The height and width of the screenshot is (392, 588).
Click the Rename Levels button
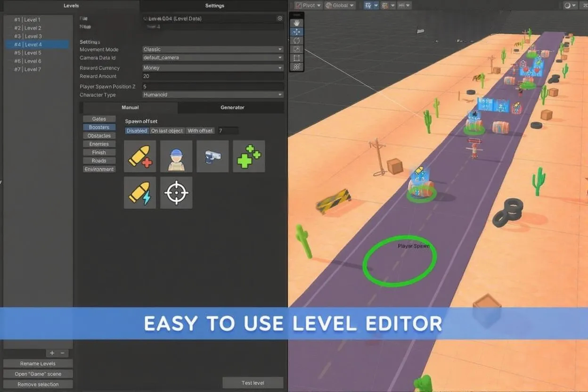click(x=38, y=363)
